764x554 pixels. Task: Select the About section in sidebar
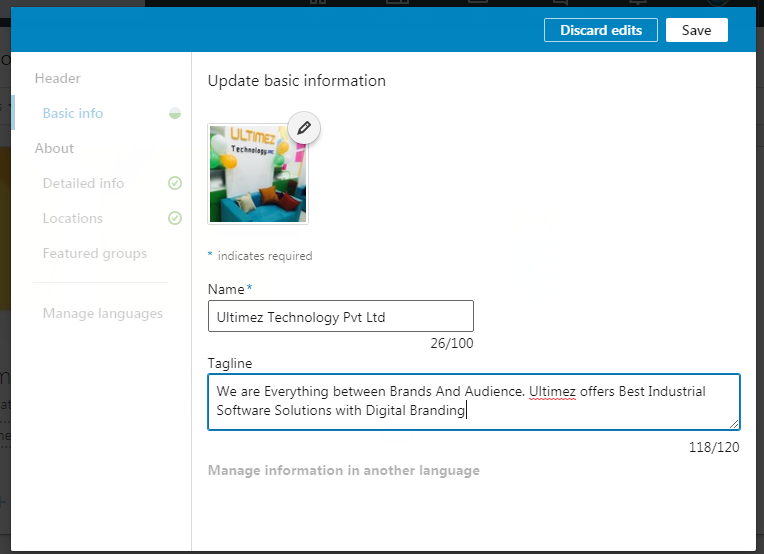[x=54, y=148]
